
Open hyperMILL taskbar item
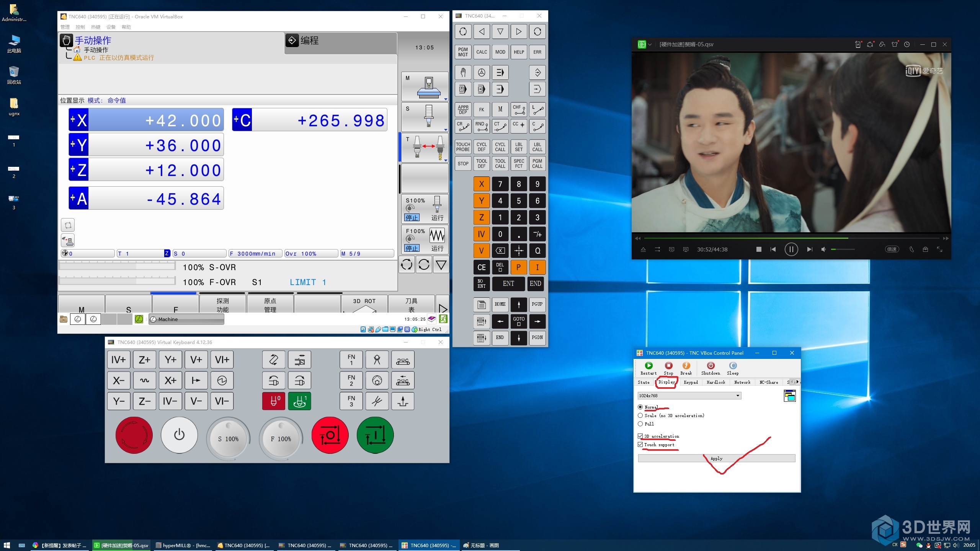click(x=183, y=545)
